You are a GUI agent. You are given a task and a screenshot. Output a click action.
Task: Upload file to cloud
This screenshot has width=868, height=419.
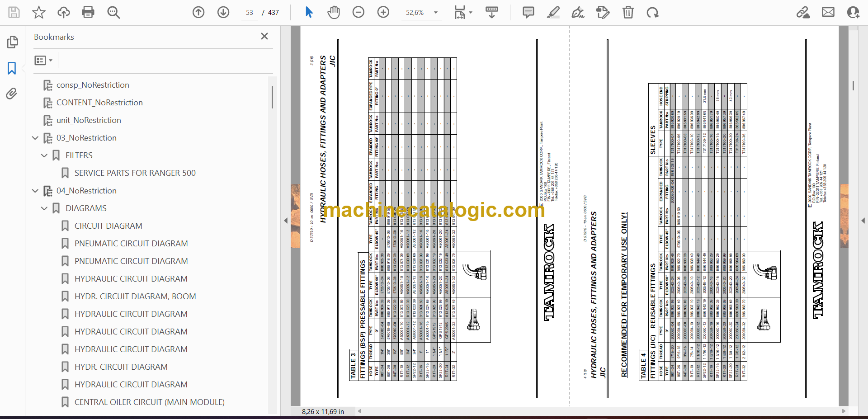(x=64, y=12)
